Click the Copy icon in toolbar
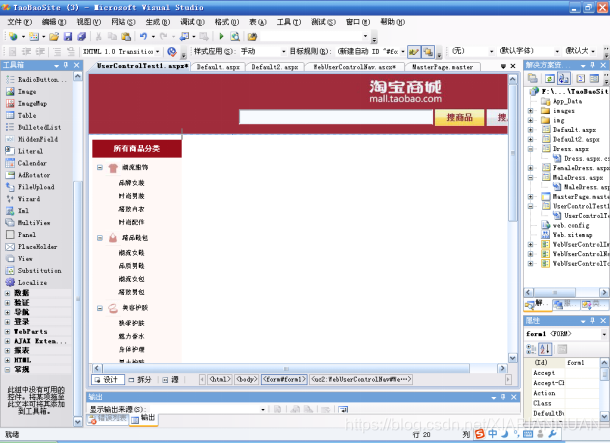 pos(112,37)
